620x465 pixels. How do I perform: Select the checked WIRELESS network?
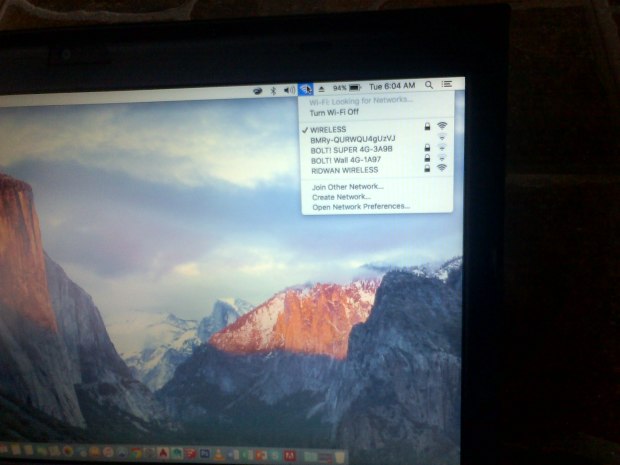[328, 130]
